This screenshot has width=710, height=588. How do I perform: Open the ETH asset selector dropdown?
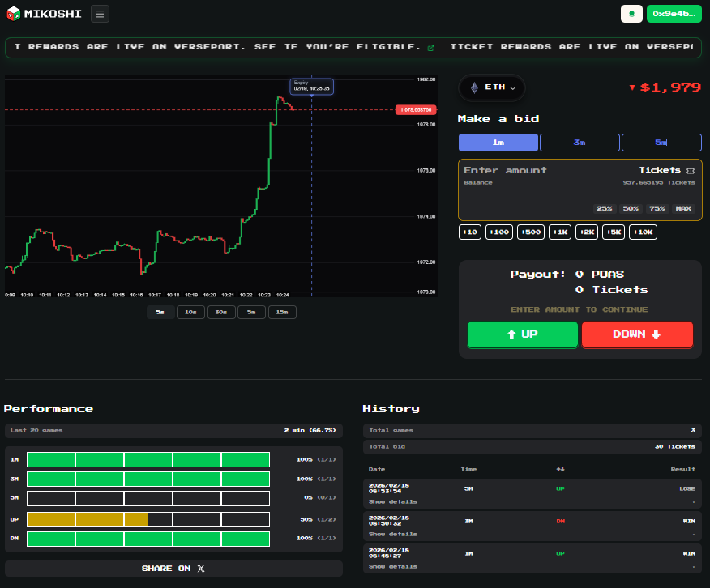(492, 87)
